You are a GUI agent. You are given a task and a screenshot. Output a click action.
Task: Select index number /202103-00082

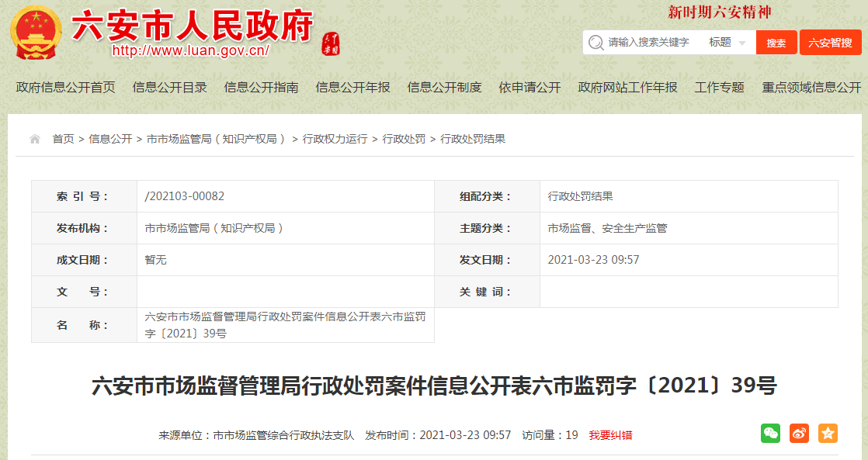coord(184,196)
